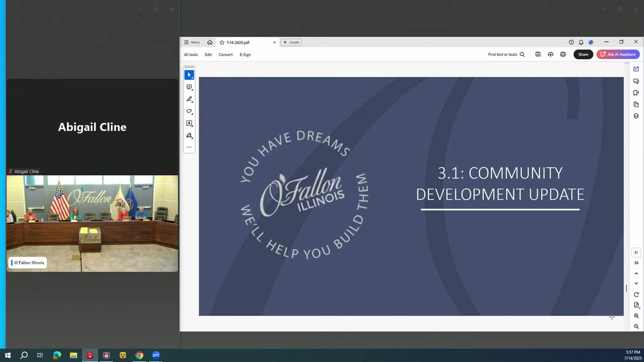Click the print document icon
This screenshot has height=362, width=644.
point(563,54)
